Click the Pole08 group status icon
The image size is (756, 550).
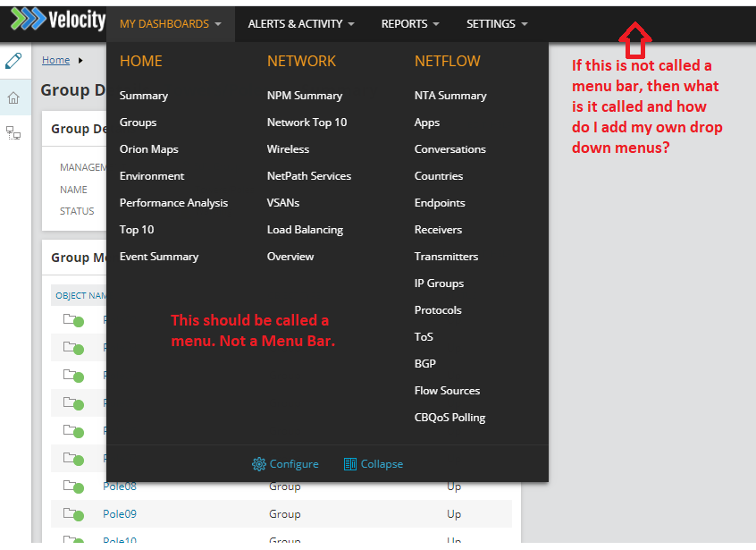[x=74, y=487]
